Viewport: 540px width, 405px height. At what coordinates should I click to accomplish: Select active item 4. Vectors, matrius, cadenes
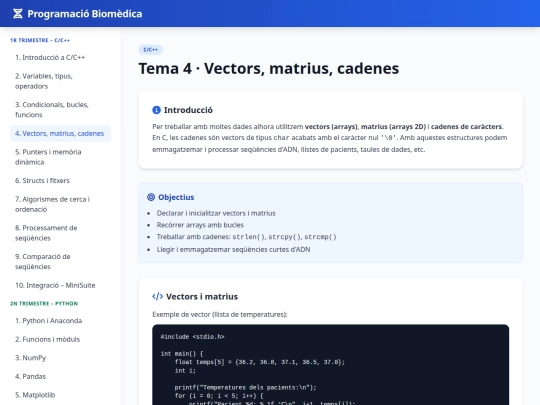pos(61,133)
